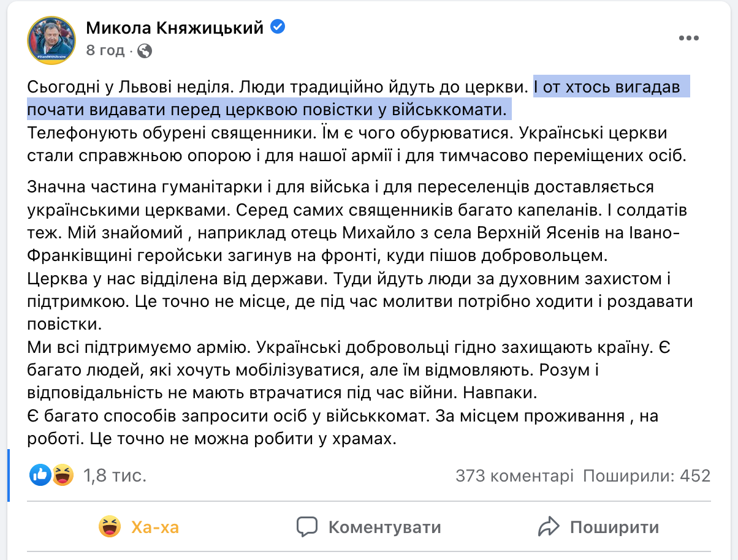Click the globe public audience icon

[145, 51]
